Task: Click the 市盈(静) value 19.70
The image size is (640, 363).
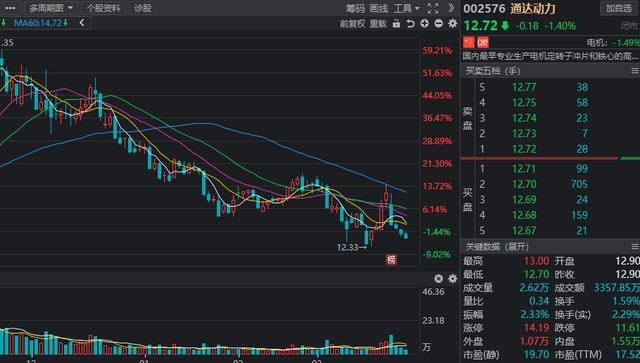Action: [536, 355]
